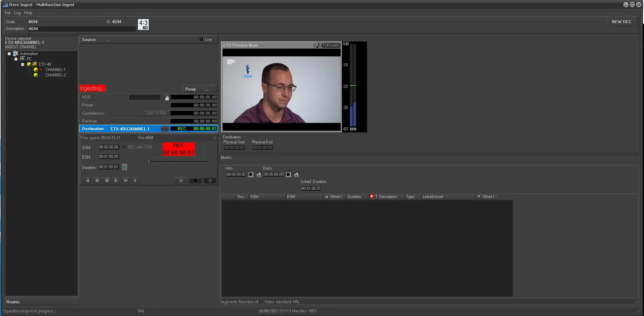This screenshot has height=316, width=644.
Task: Click the 4:3 SD aspect ratio icon
Action: pyautogui.click(x=143, y=24)
